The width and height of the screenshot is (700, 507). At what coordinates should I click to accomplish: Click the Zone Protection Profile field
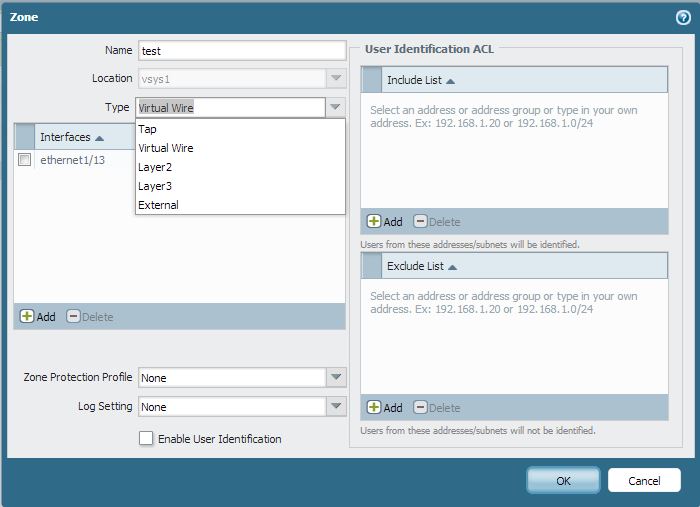pyautogui.click(x=232, y=377)
